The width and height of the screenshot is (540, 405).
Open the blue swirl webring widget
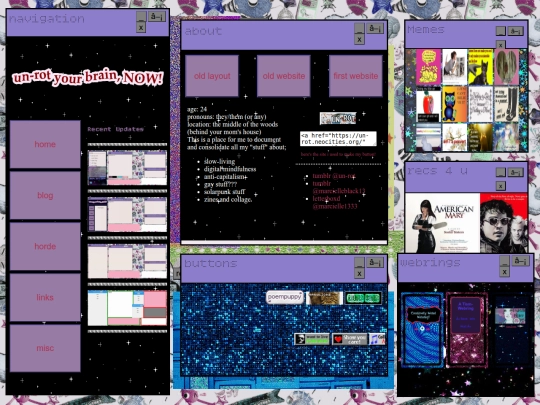[423, 330]
